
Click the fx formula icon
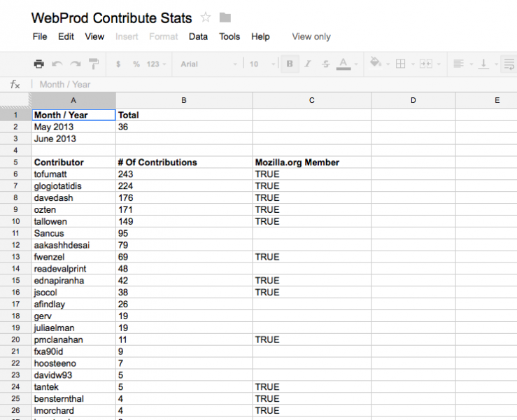[15, 85]
